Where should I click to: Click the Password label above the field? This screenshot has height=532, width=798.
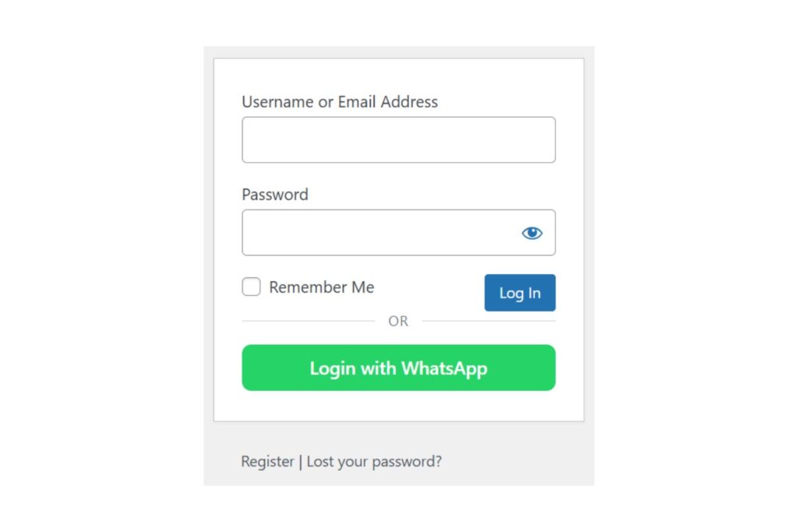(x=274, y=195)
